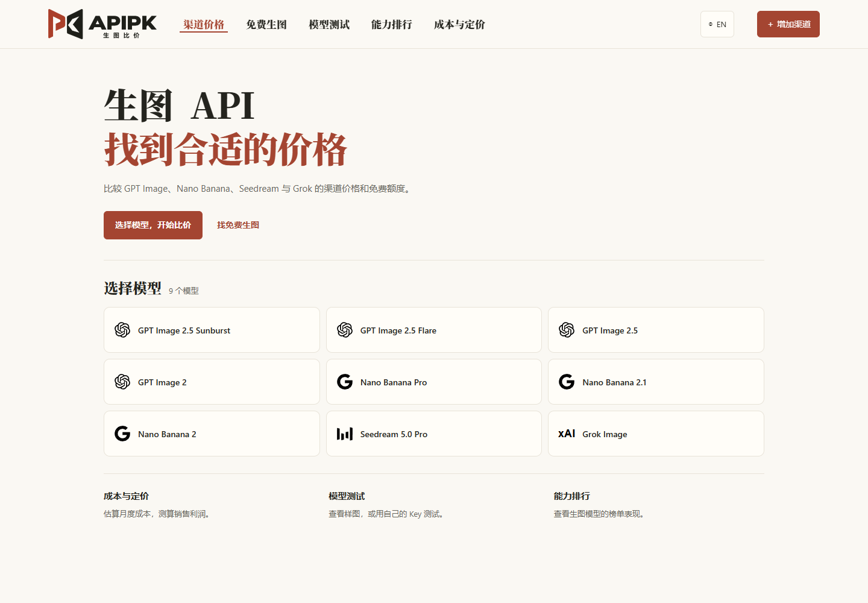Select 能力排行 in the top navigation
The image size is (868, 603).
click(x=392, y=25)
